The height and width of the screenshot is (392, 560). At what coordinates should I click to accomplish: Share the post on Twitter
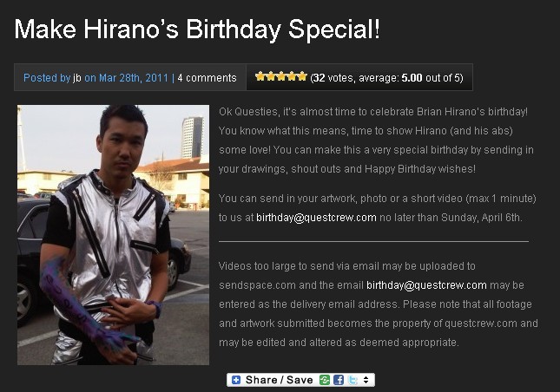point(352,380)
